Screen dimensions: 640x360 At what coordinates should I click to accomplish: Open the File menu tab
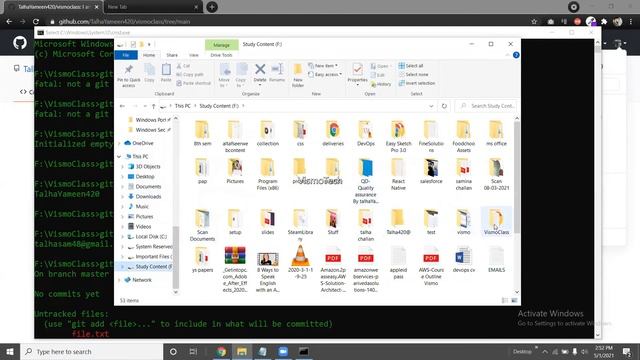coord(126,55)
